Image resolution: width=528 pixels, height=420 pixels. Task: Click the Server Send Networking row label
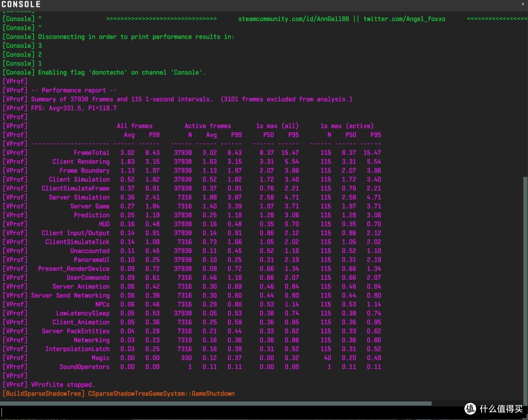70,295
